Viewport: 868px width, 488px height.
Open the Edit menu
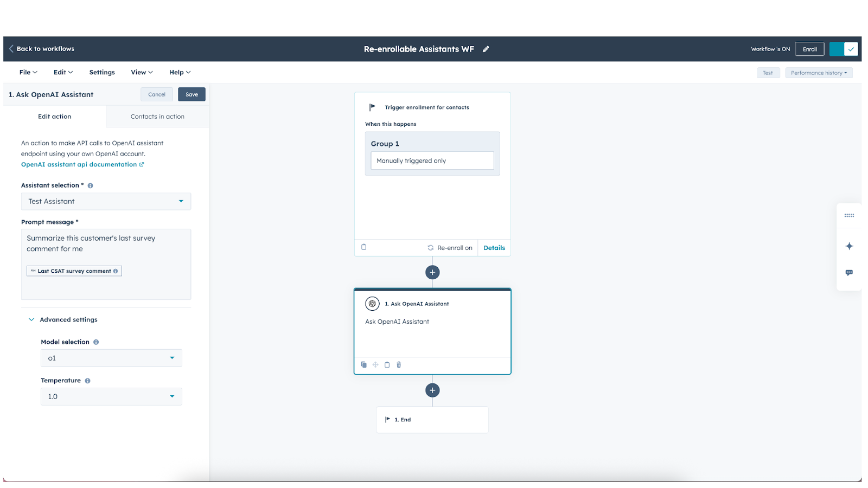[63, 72]
